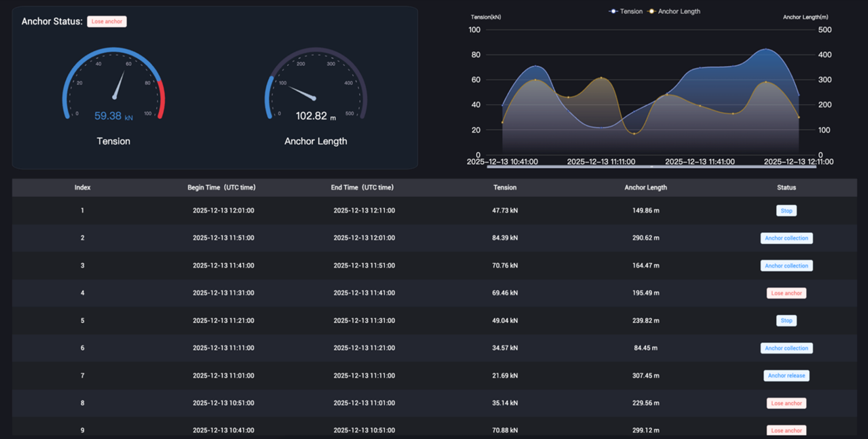This screenshot has width=868, height=439.
Task: Click the Index column header
Action: pos(82,187)
